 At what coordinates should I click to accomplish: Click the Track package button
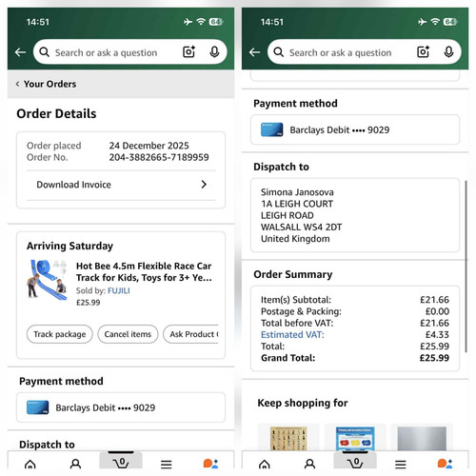click(60, 334)
